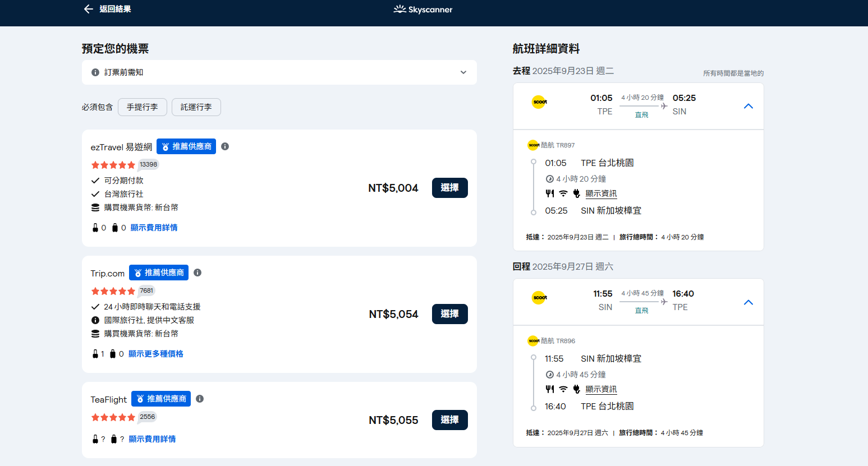
Task: Open info icon next to TeaFlight badge
Action: point(200,399)
